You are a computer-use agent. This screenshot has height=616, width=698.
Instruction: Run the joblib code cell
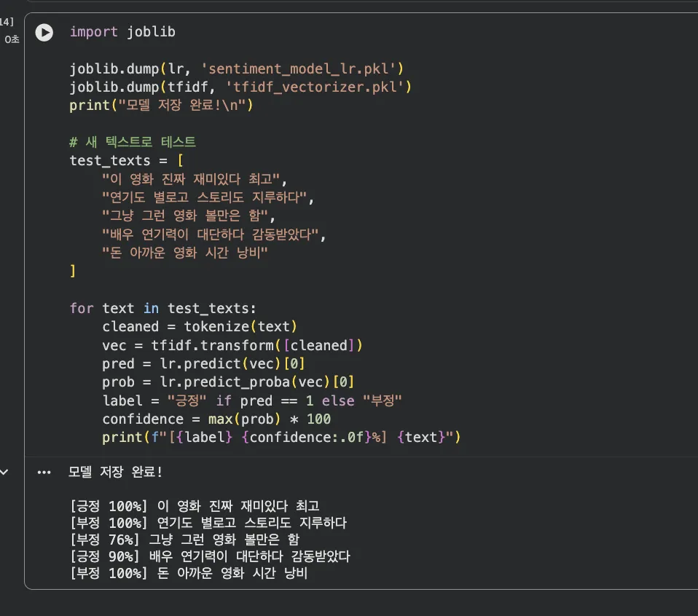tap(44, 33)
